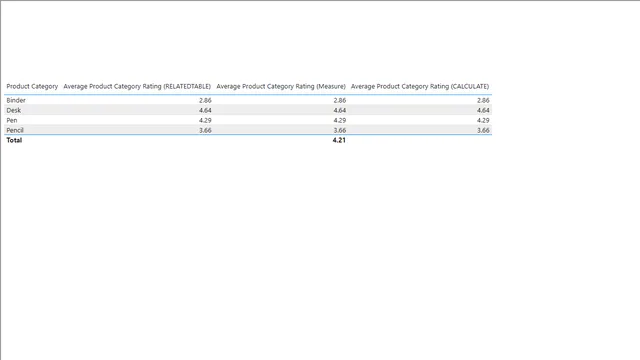Sort by Product Category column header
This screenshot has width=640, height=360.
point(32,87)
